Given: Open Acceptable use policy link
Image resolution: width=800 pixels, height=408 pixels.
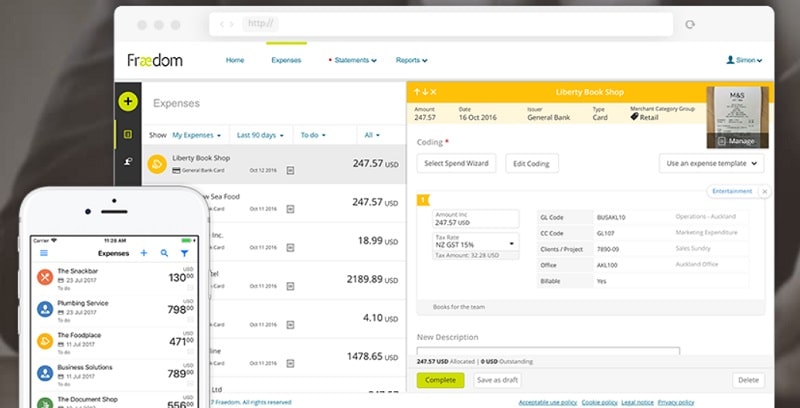Looking at the screenshot, I should coord(547,402).
